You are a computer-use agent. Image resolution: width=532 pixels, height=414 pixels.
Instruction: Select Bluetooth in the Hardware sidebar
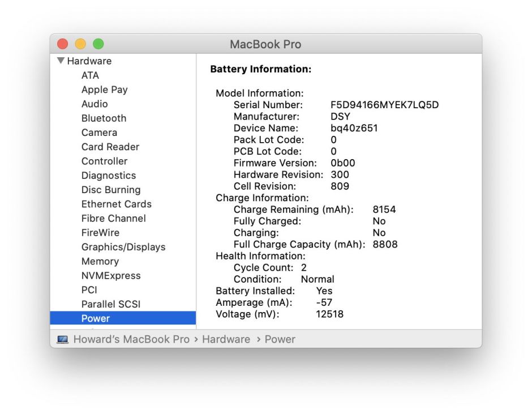pyautogui.click(x=104, y=118)
